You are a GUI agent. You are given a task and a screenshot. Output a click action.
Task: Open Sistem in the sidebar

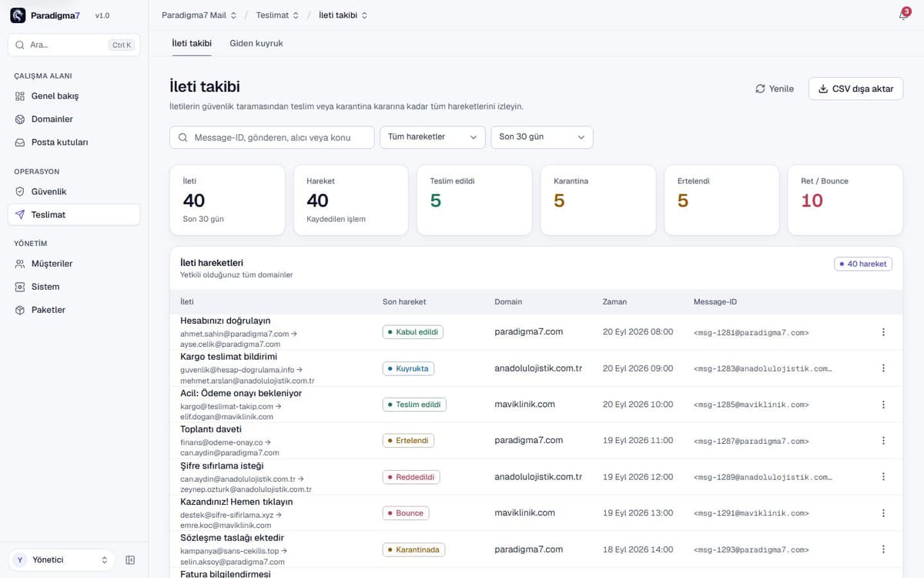pos(74,287)
